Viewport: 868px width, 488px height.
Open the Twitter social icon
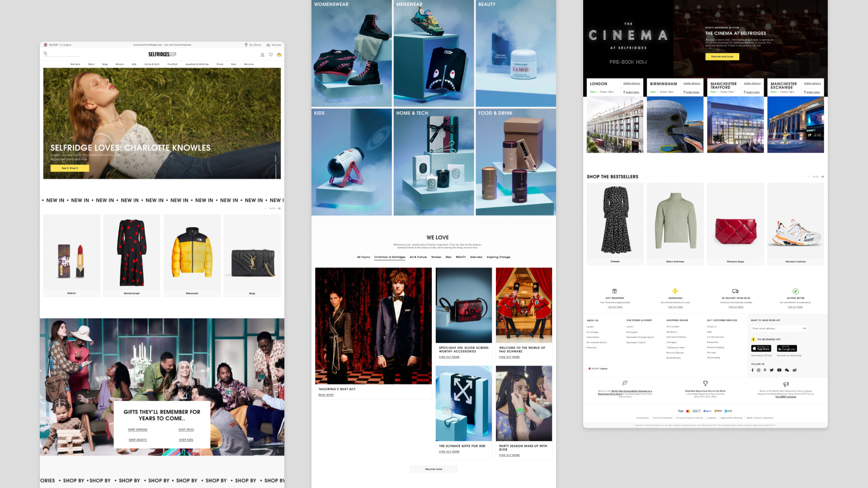(x=772, y=370)
